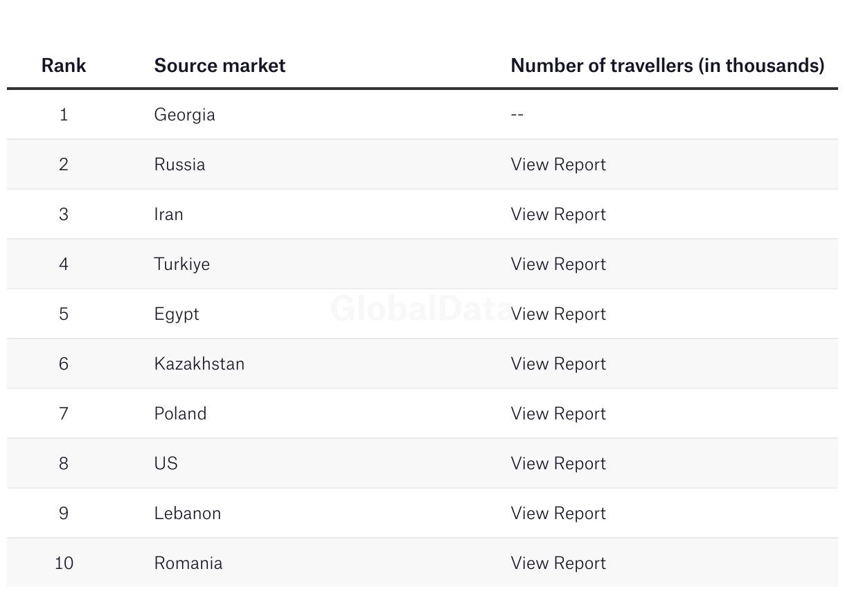Click the Rank column header
This screenshot has height=616, width=845.
(x=64, y=65)
